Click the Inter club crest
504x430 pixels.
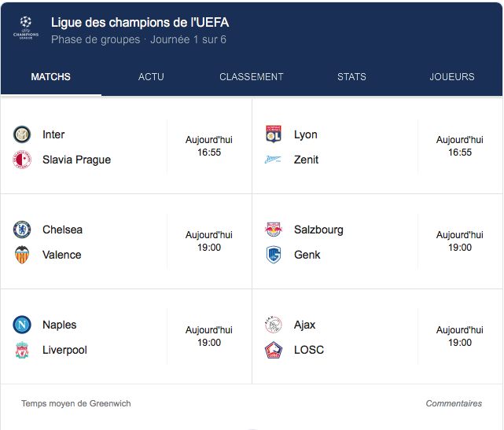[x=22, y=134]
